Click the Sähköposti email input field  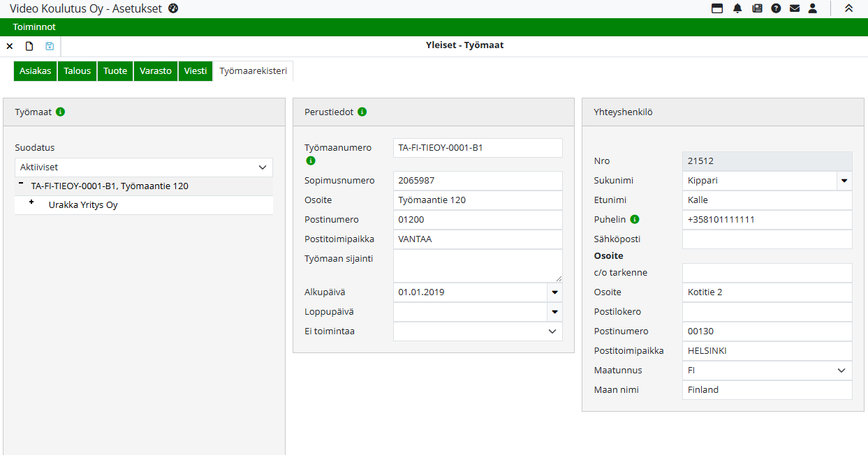point(767,239)
